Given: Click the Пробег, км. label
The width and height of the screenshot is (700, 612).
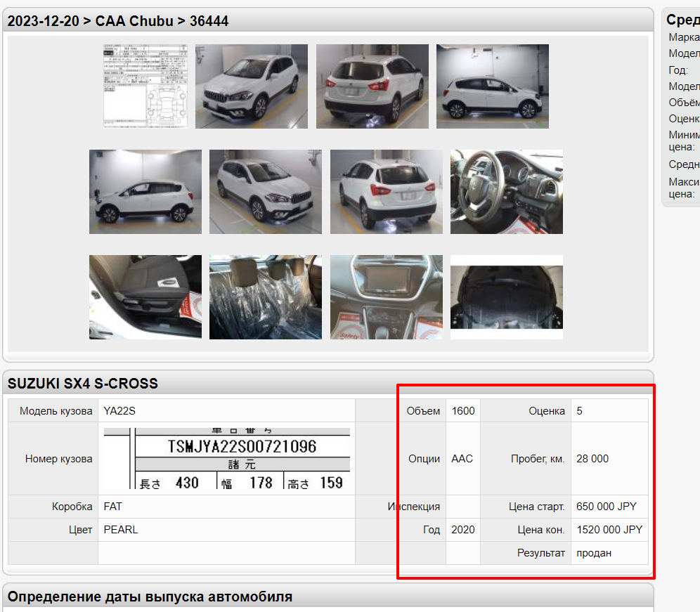Looking at the screenshot, I should [538, 459].
